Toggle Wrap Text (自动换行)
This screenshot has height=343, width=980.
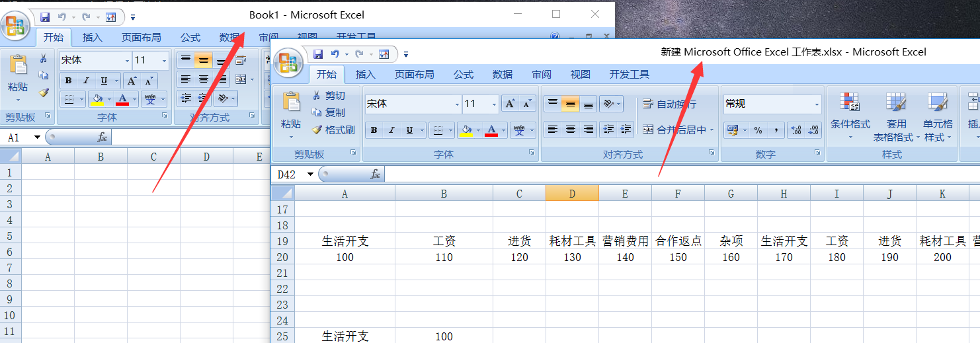pos(669,104)
